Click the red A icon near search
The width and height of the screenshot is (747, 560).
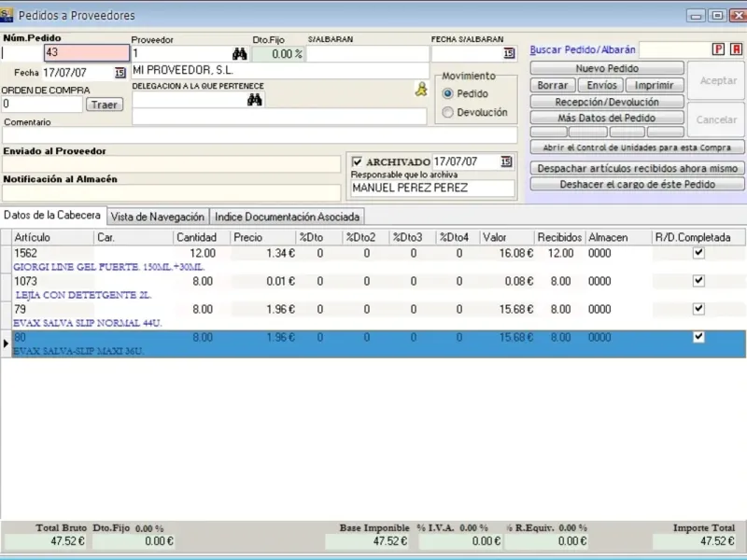736,49
